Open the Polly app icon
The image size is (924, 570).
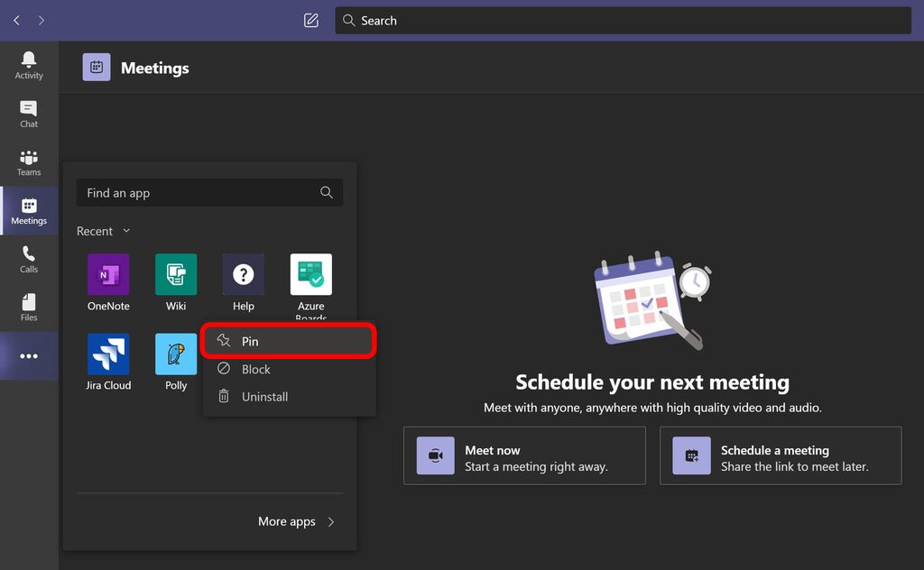pos(175,354)
